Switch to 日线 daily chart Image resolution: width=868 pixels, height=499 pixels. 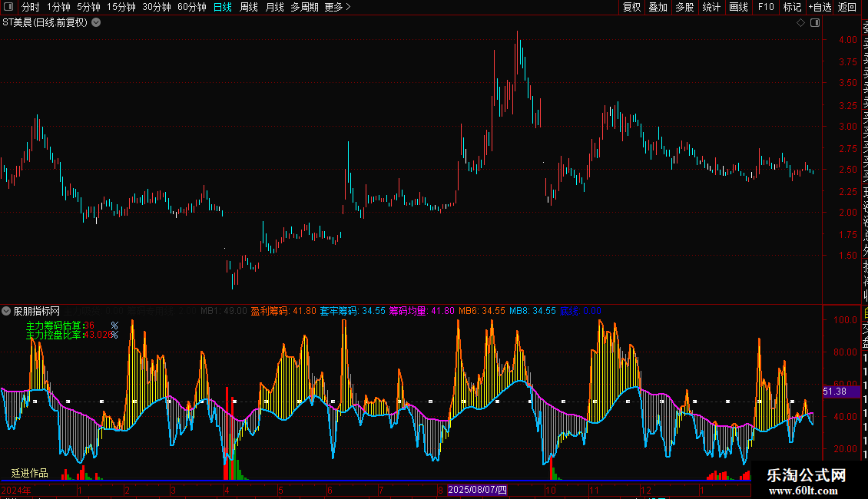pos(223,7)
